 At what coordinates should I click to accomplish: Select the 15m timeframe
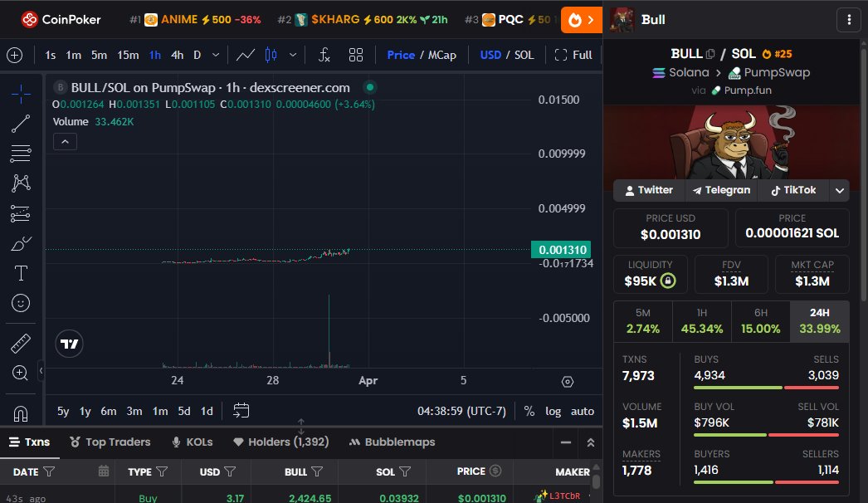(128, 55)
